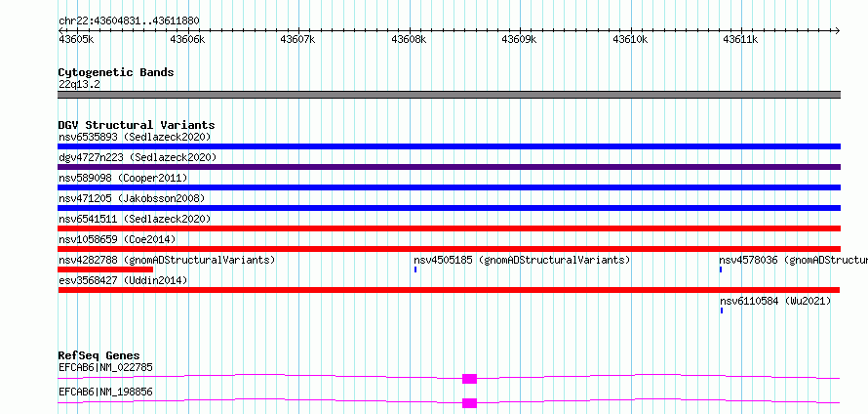The width and height of the screenshot is (868, 414).
Task: Click the blue bar for nsv471205
Action: 449,208
